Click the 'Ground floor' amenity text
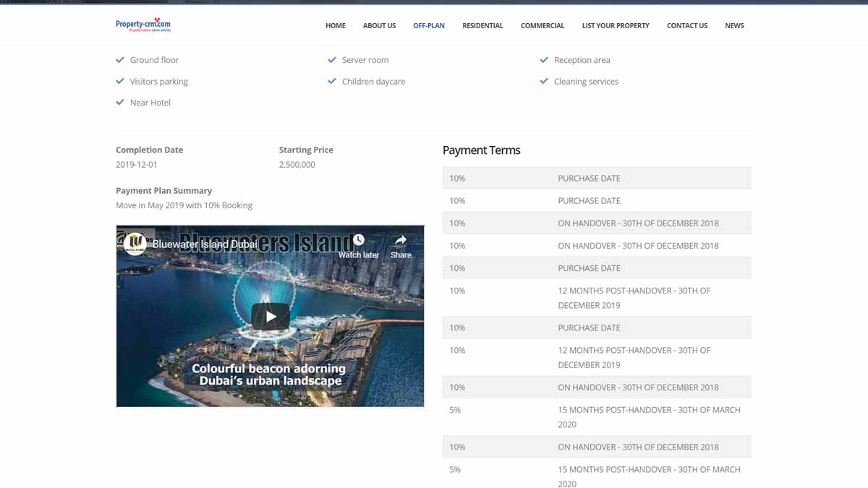 click(154, 60)
